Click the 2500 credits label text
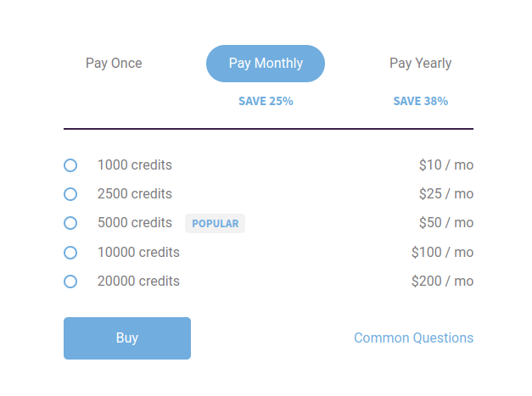This screenshot has height=396, width=532. click(135, 194)
